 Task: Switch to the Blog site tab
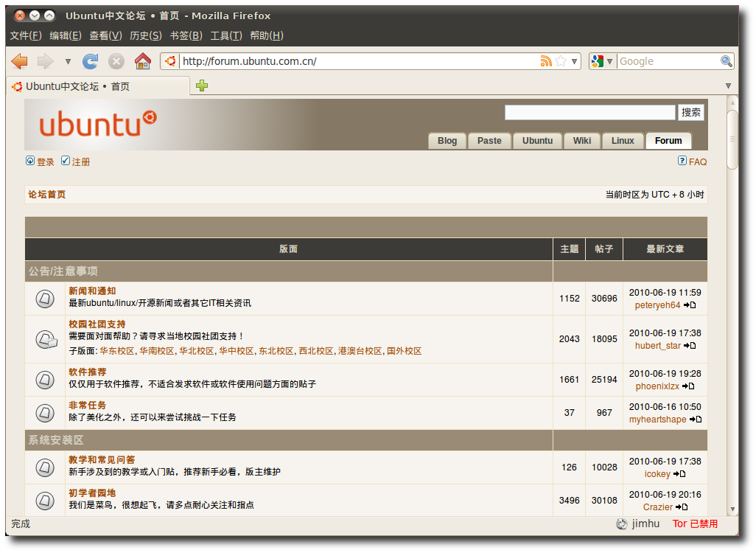(447, 141)
